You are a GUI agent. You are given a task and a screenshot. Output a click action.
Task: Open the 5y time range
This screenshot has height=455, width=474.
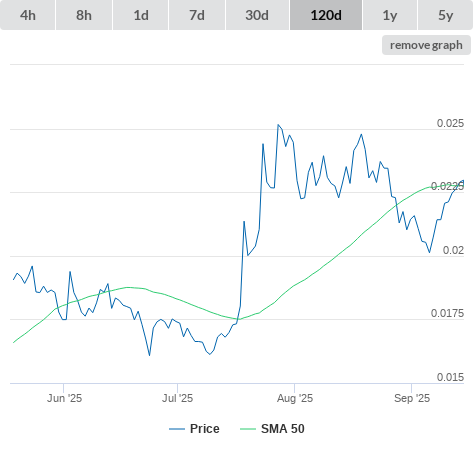[446, 15]
